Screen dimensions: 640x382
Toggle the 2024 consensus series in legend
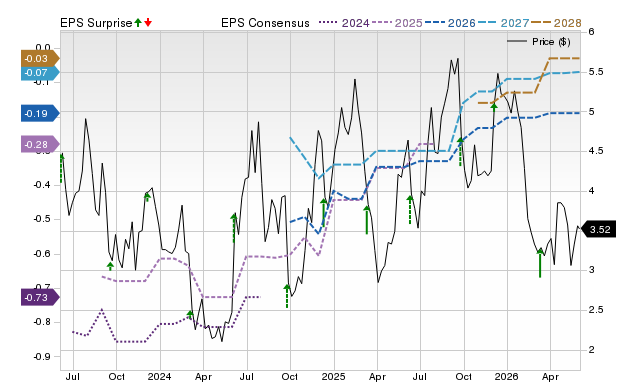[x=344, y=23]
